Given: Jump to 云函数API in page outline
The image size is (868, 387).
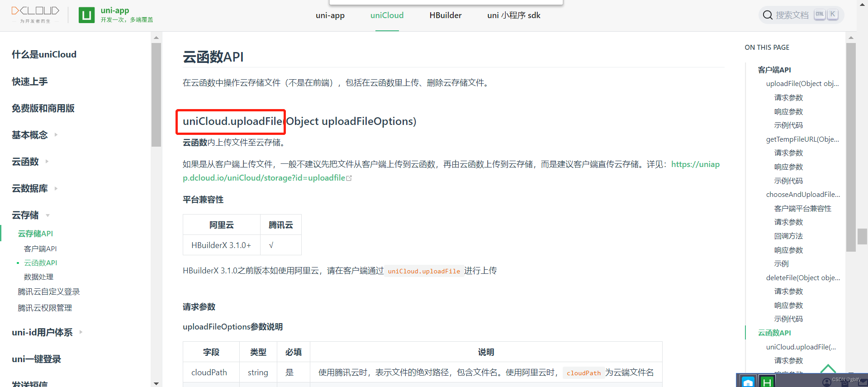Looking at the screenshot, I should point(774,333).
